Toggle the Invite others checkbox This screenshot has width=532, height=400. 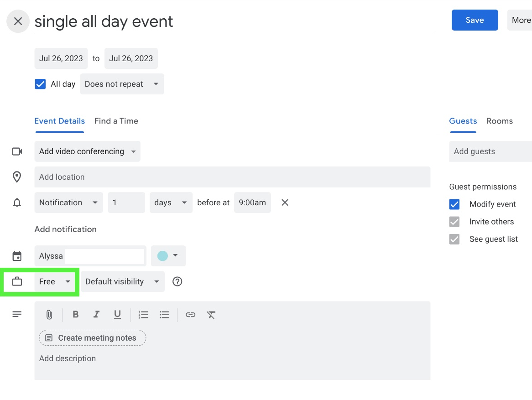tap(454, 222)
